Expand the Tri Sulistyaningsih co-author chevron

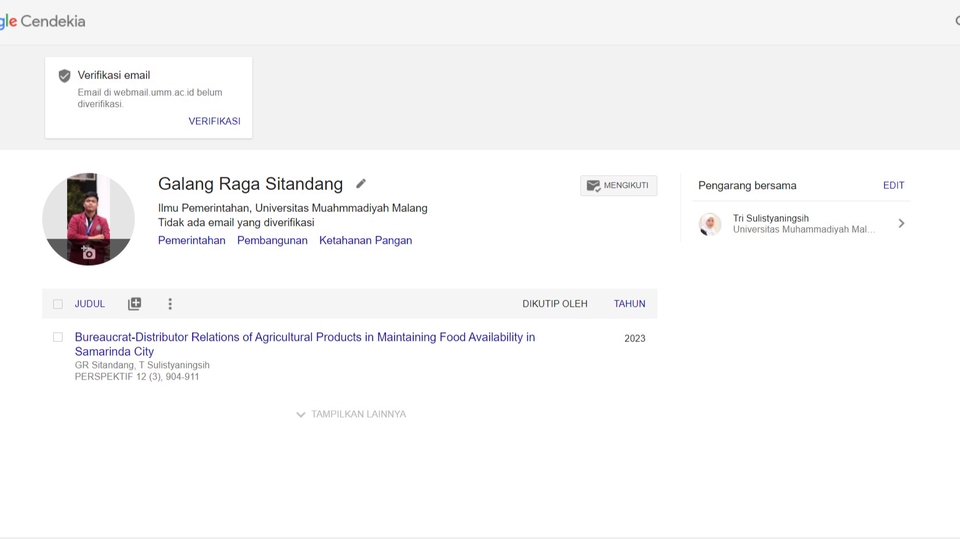coord(901,224)
